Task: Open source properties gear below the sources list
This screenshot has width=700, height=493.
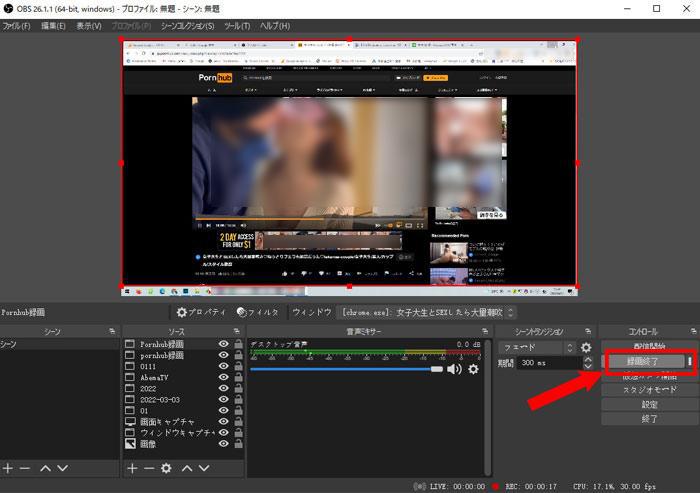Action: pyautogui.click(x=166, y=468)
